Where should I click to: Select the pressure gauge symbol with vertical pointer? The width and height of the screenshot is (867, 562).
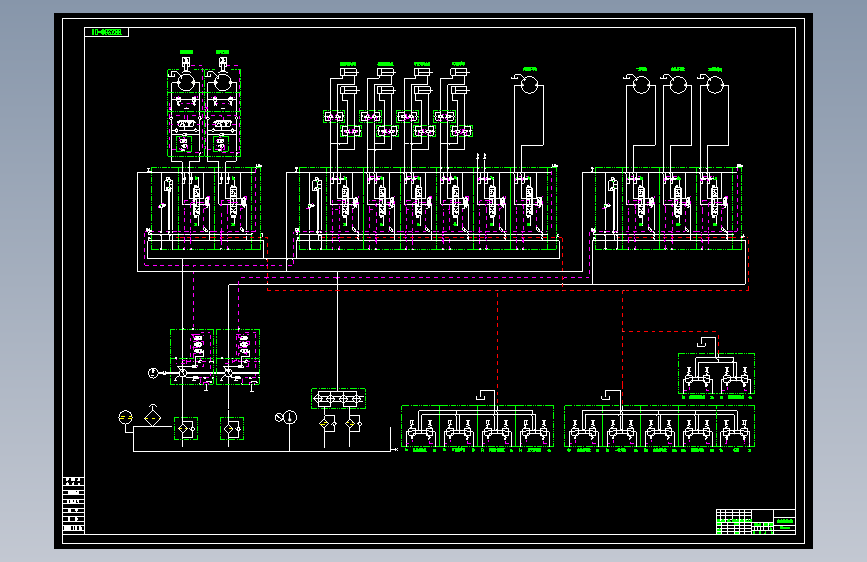(x=290, y=417)
